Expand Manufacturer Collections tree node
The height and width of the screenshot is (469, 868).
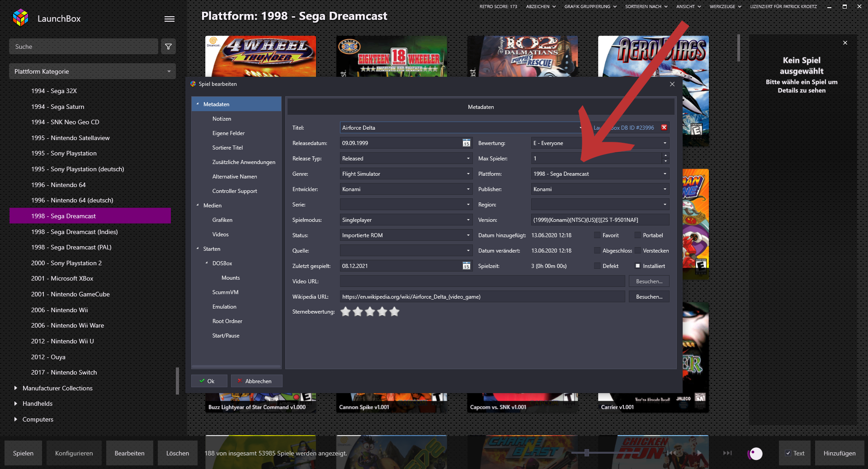pyautogui.click(x=16, y=388)
